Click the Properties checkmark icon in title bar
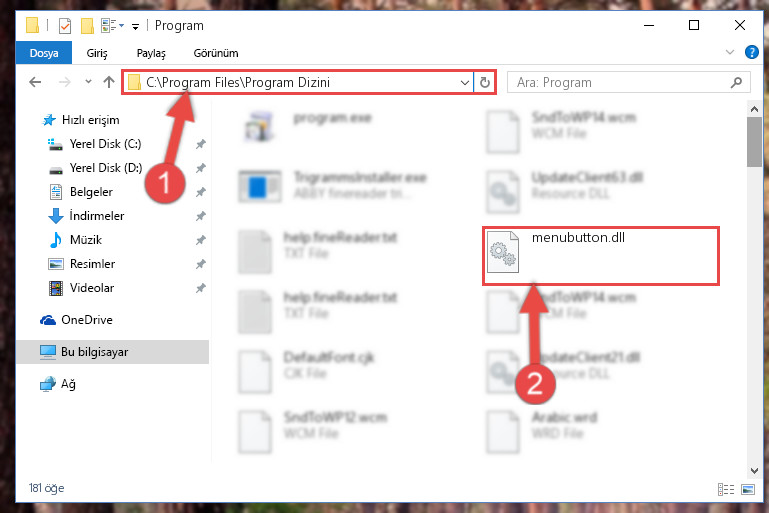Viewport: 769px width, 513px height. (x=65, y=26)
